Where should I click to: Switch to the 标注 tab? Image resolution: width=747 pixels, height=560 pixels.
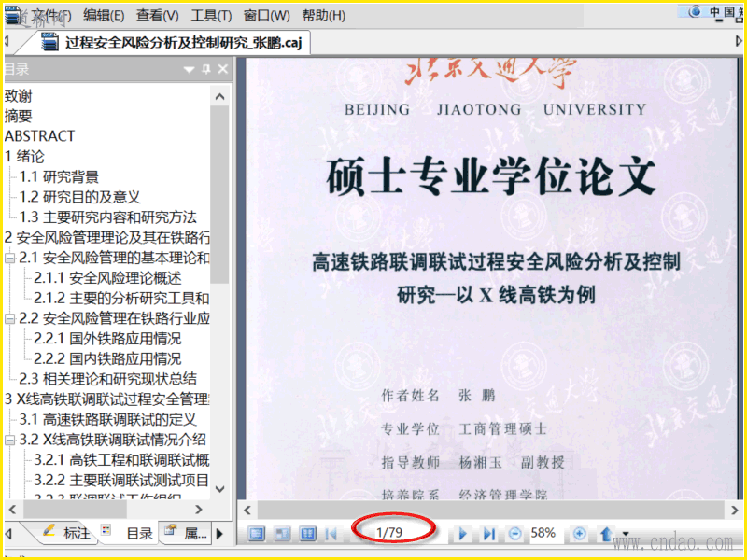(x=66, y=533)
